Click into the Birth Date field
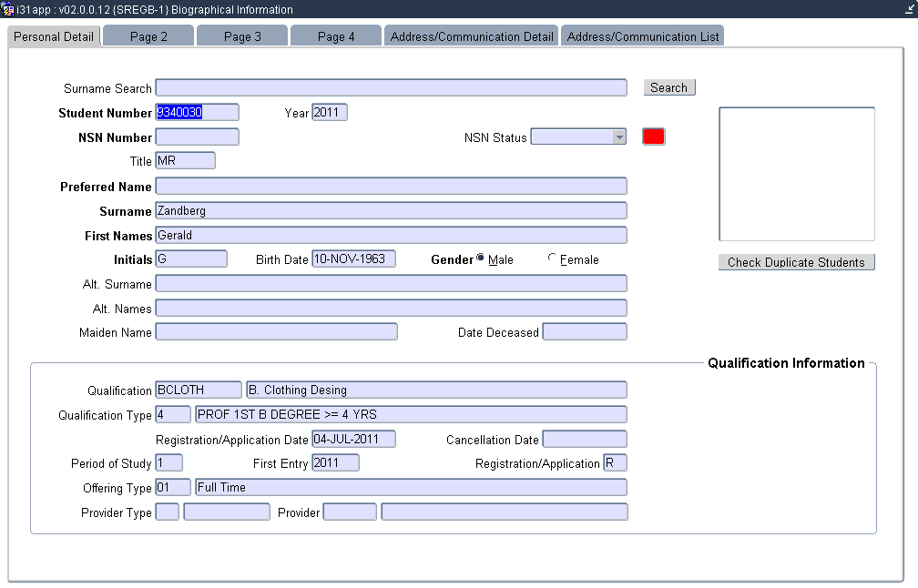This screenshot has width=918, height=588. (353, 259)
